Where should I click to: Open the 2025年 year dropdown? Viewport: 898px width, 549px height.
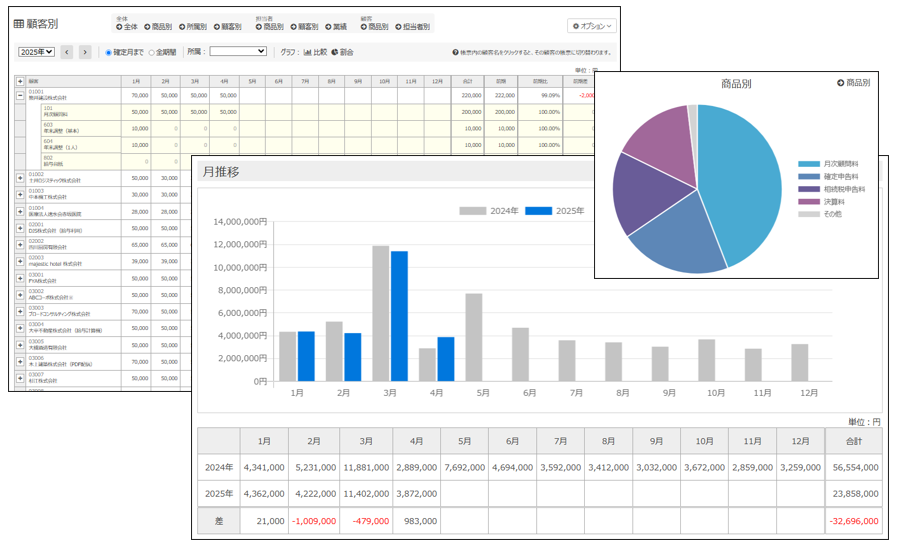point(37,51)
